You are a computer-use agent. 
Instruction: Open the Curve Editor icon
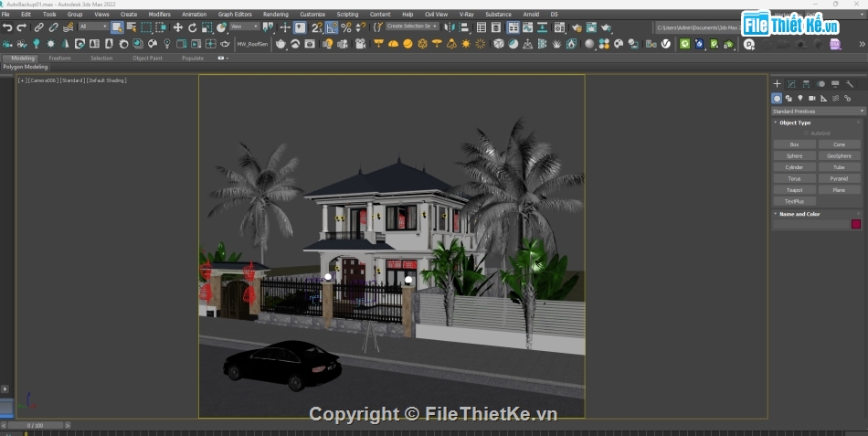(x=527, y=27)
